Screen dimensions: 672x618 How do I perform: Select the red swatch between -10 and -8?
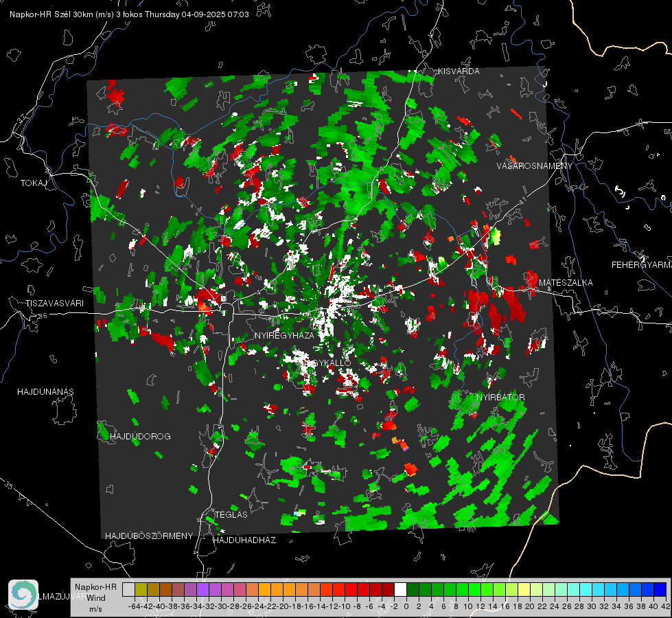pos(351,590)
